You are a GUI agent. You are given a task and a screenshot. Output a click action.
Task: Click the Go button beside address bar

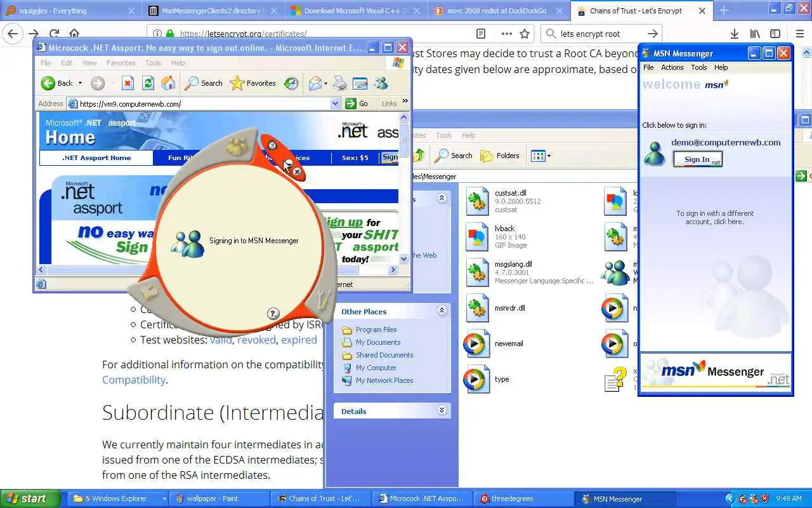[357, 104]
